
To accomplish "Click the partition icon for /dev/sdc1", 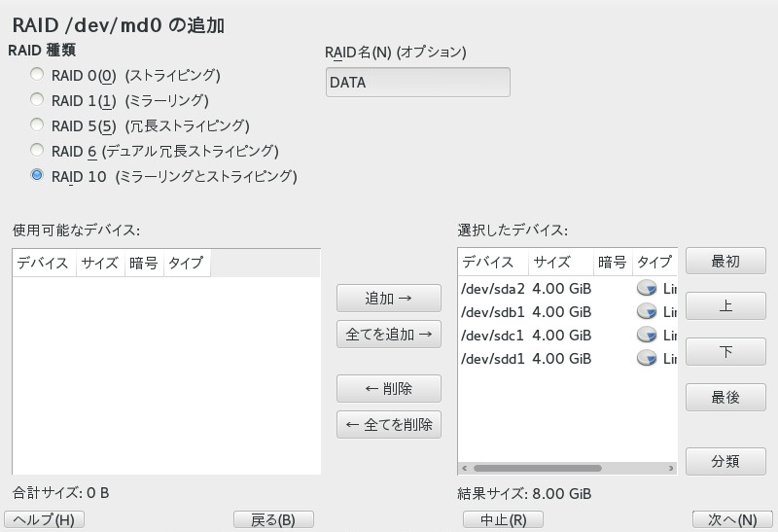I will click(647, 336).
